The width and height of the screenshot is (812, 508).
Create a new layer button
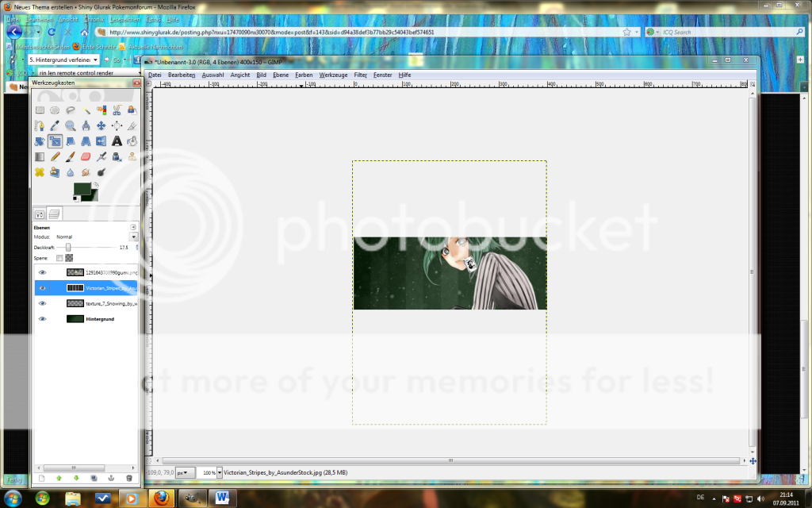click(x=42, y=478)
